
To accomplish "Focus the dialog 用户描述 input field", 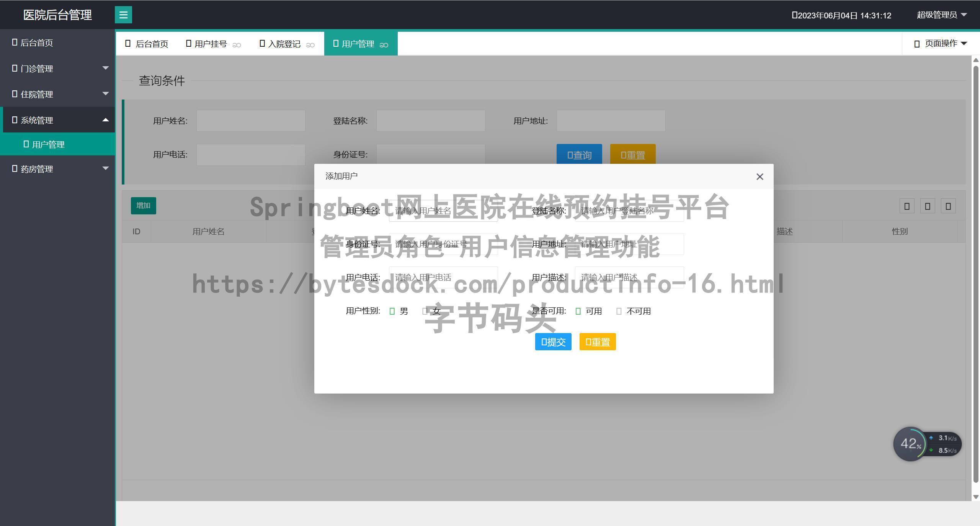I will [x=629, y=277].
